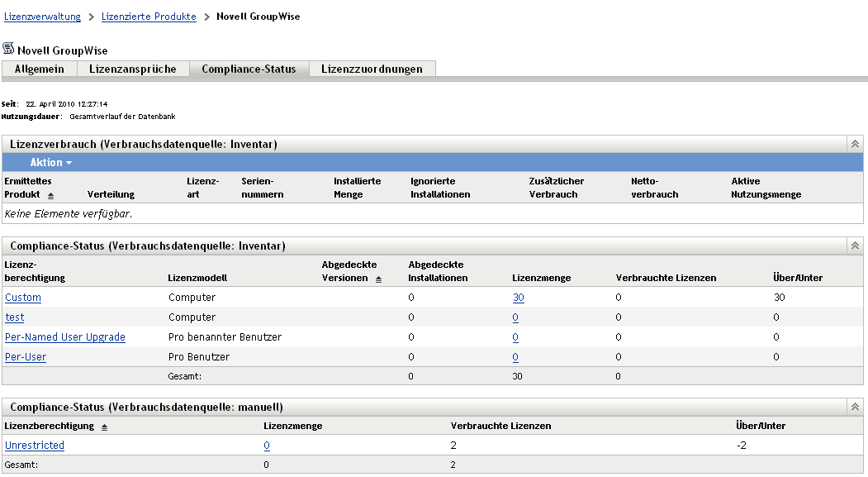Click Per-Named User Upgrade link

tap(65, 337)
